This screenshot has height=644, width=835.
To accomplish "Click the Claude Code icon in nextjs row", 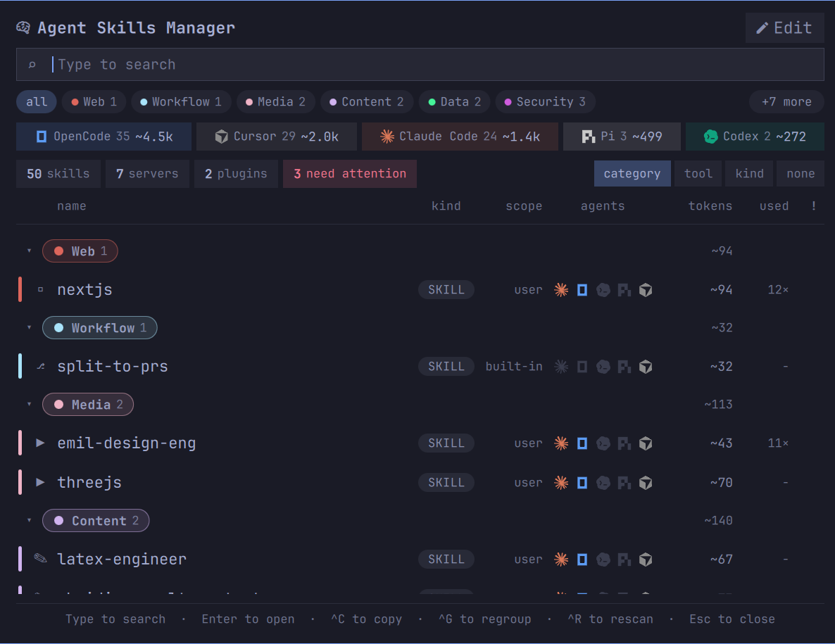I will pyautogui.click(x=561, y=289).
